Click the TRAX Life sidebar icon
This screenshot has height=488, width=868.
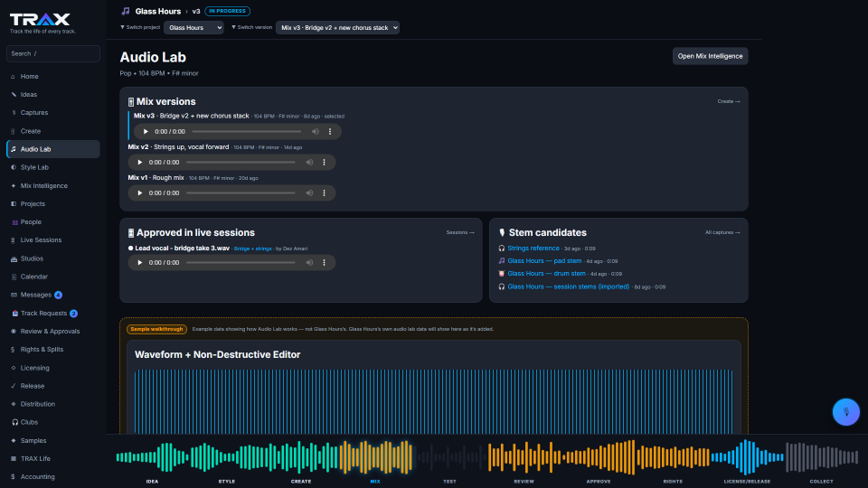(14, 459)
